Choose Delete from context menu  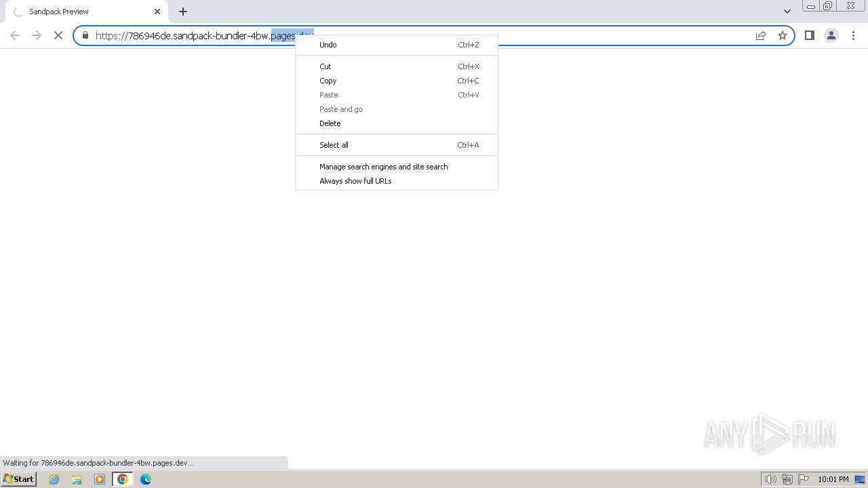397,123
